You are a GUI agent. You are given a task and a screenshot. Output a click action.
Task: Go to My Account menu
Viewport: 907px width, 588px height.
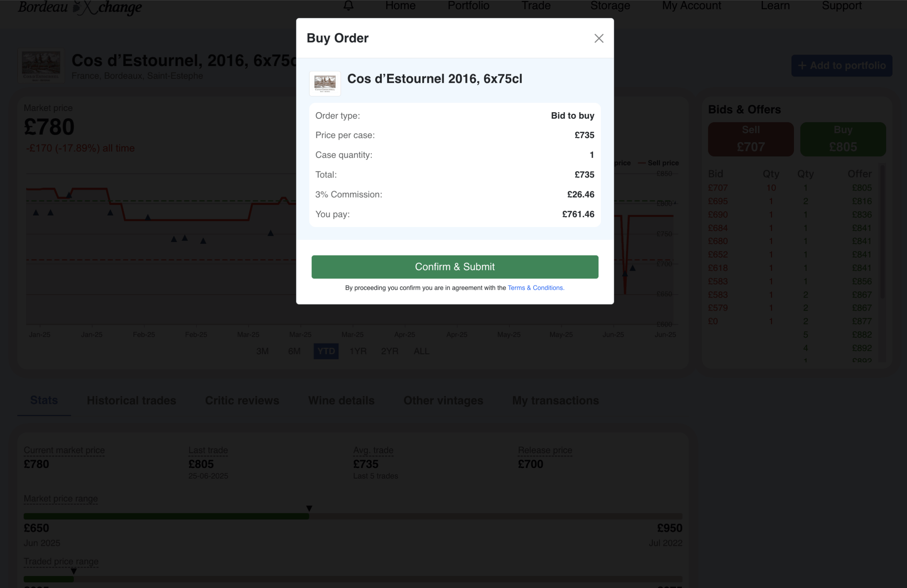point(691,5)
